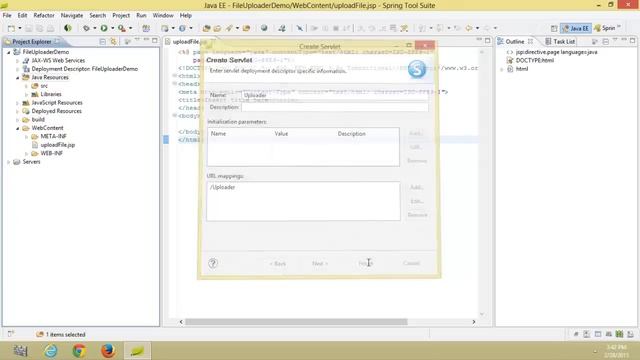Click the help question mark in dialog
The image size is (640, 360).
(213, 263)
